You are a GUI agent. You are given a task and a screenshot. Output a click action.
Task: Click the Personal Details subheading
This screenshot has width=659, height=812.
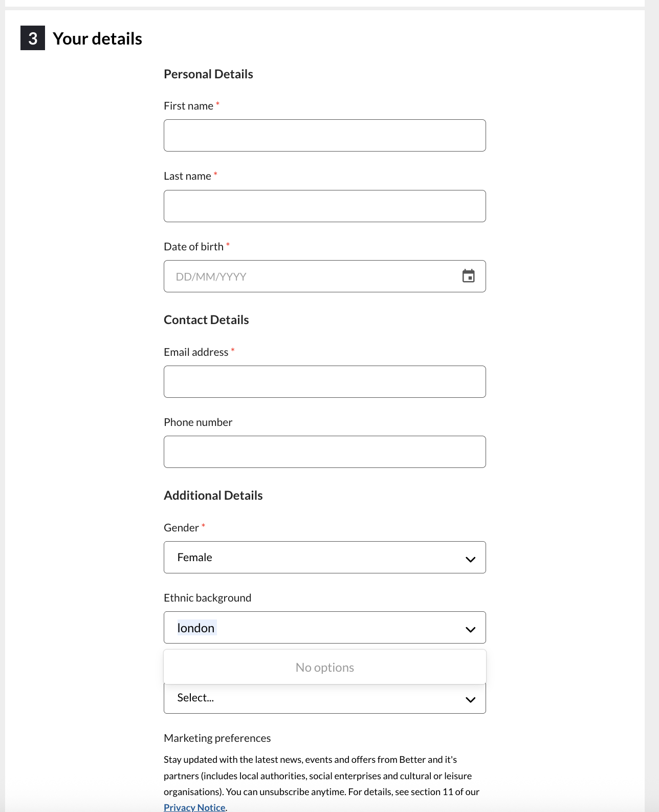pos(208,74)
